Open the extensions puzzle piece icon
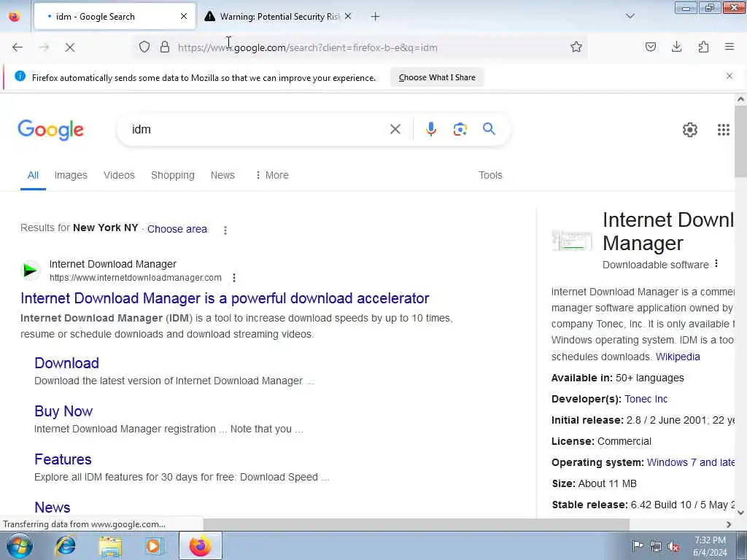 coord(703,47)
